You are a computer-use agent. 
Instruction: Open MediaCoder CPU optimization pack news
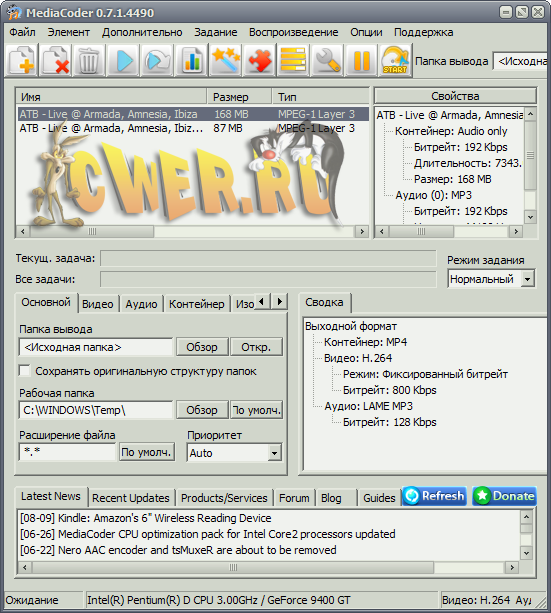coord(208,534)
